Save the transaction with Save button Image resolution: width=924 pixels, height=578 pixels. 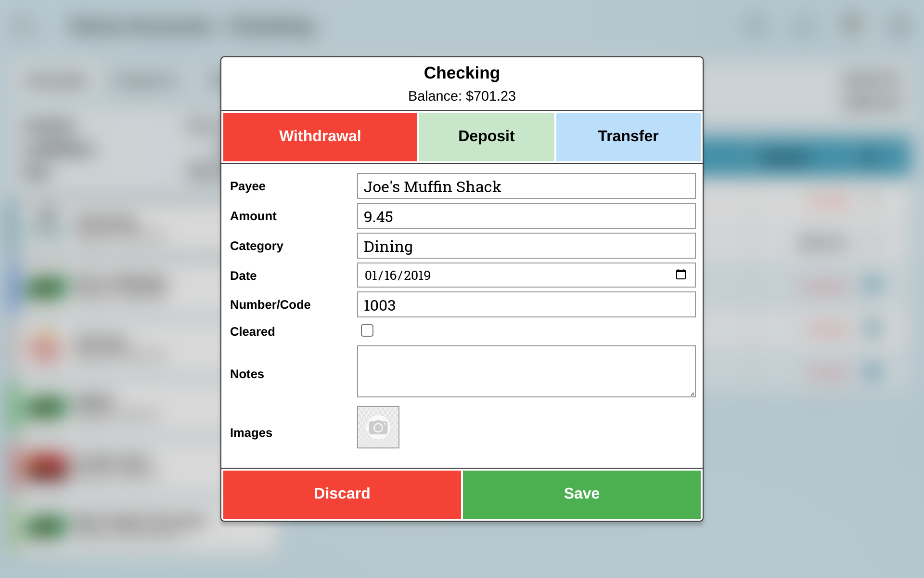tap(581, 494)
